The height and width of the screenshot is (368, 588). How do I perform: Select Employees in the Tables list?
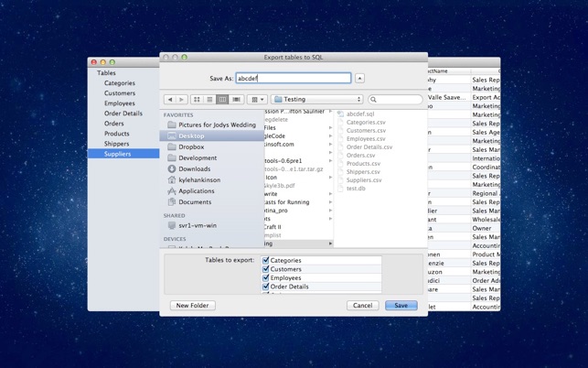[119, 103]
